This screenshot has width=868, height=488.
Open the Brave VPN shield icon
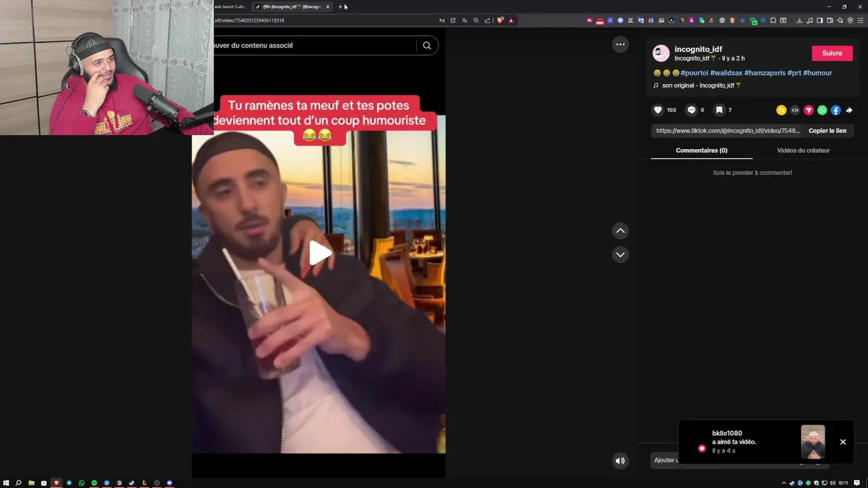point(850,20)
